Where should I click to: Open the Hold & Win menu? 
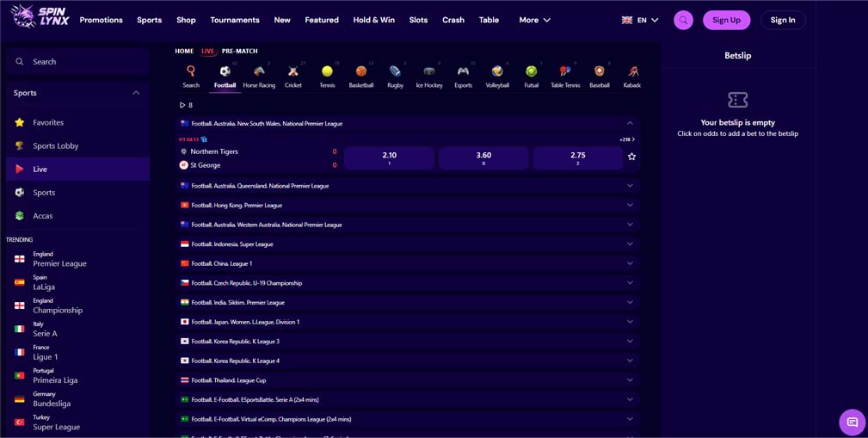click(x=374, y=20)
